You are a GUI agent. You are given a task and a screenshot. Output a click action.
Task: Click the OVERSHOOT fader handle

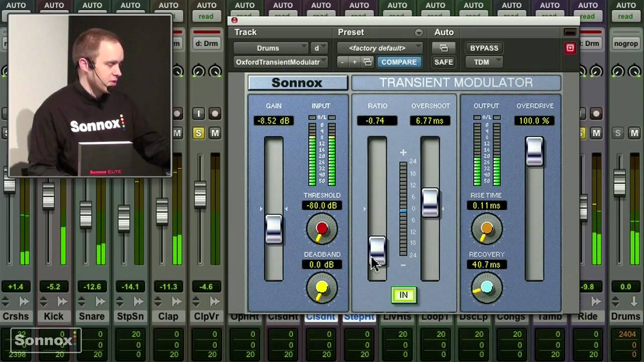tap(431, 203)
